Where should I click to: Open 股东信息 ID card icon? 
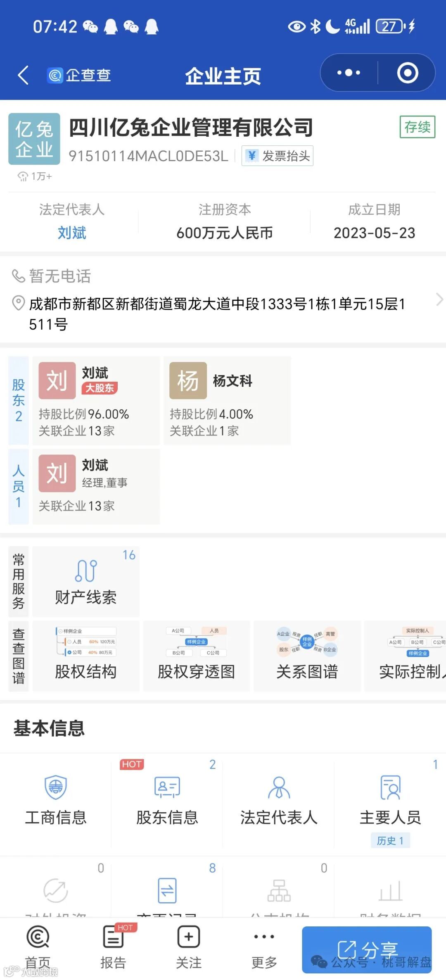click(167, 787)
